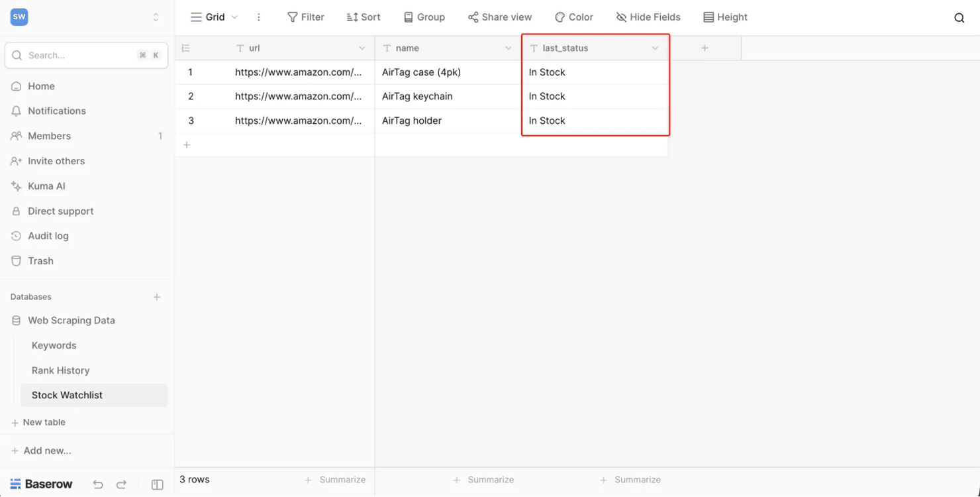Open the Rank History table
The width and height of the screenshot is (980, 497).
point(60,370)
